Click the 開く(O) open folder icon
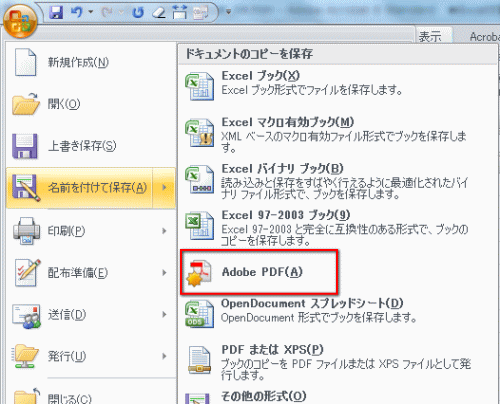 [x=26, y=104]
